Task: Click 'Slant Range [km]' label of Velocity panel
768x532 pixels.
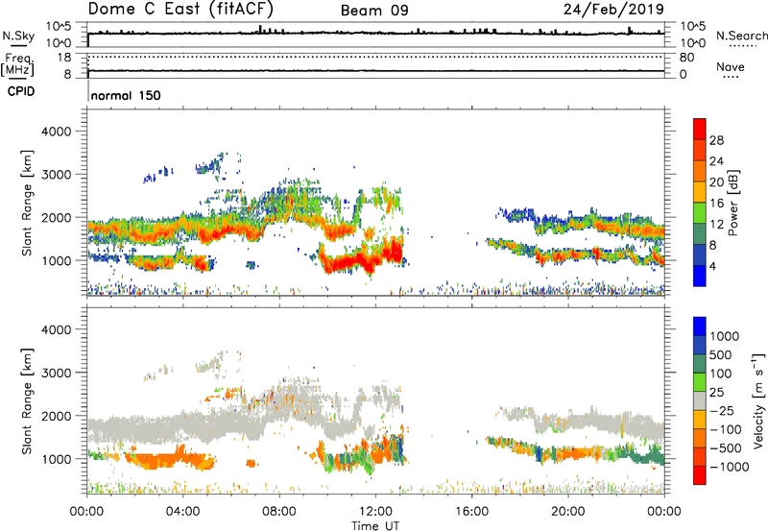Action: point(27,400)
